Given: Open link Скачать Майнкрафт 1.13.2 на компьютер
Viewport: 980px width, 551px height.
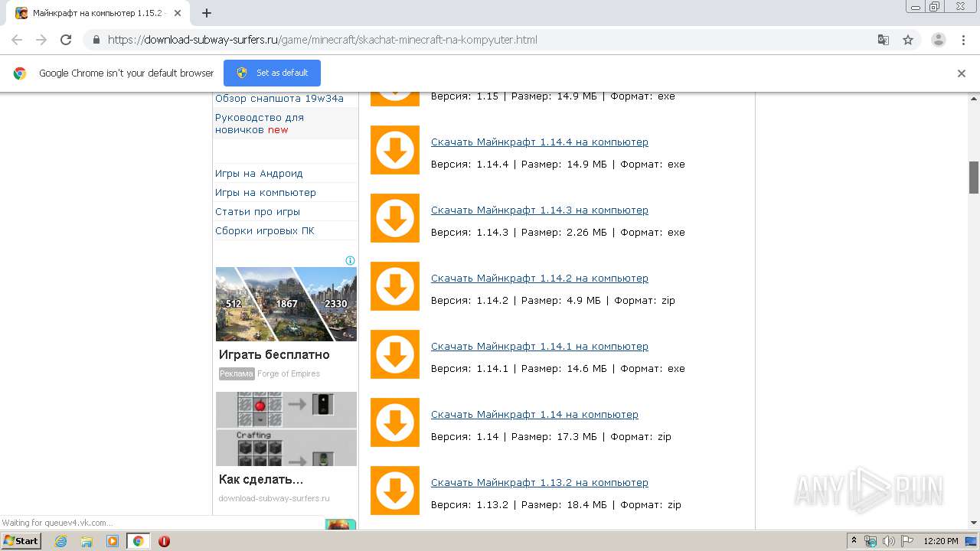Looking at the screenshot, I should pyautogui.click(x=540, y=483).
